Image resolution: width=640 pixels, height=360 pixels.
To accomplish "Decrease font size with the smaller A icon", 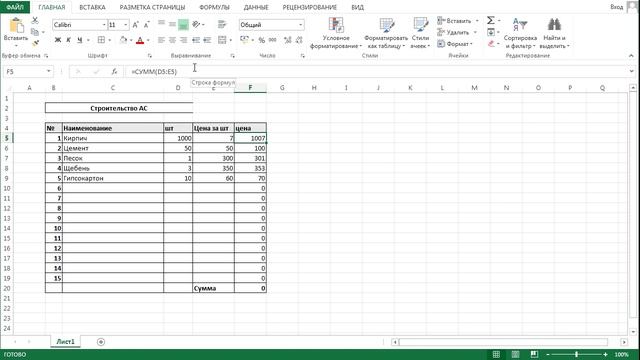I will 146,25.
